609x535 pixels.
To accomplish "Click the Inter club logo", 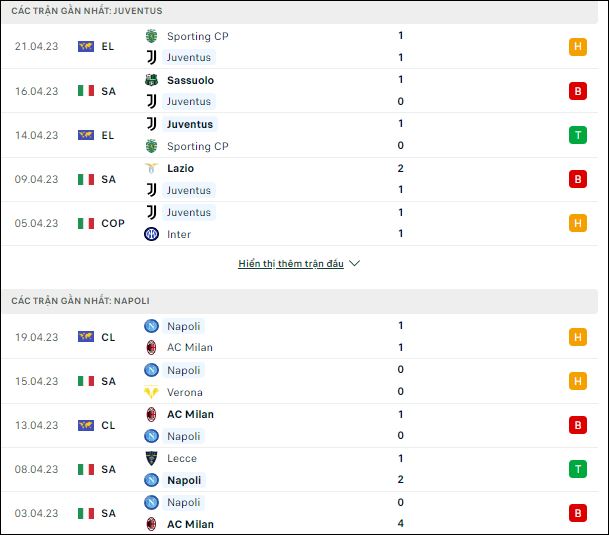I will 151,234.
